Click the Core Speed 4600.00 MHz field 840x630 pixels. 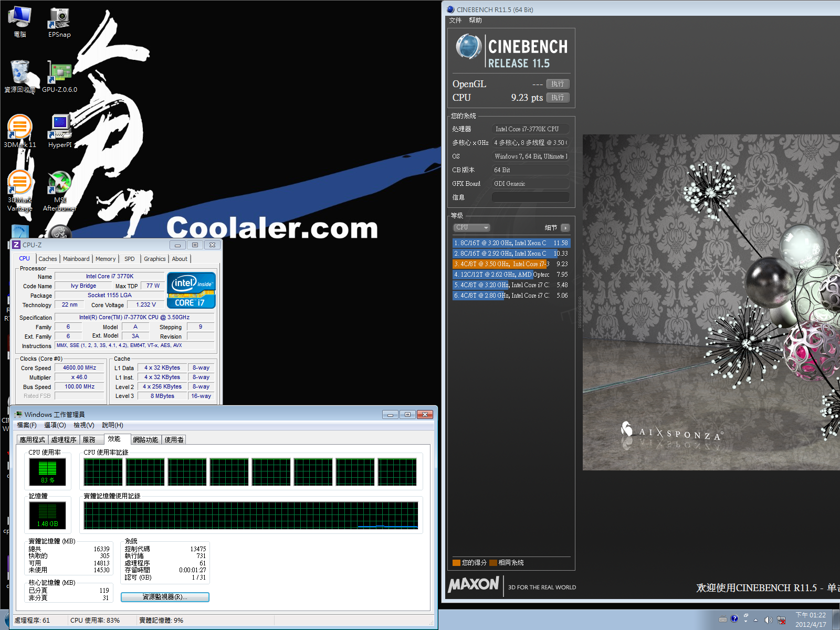click(x=80, y=368)
